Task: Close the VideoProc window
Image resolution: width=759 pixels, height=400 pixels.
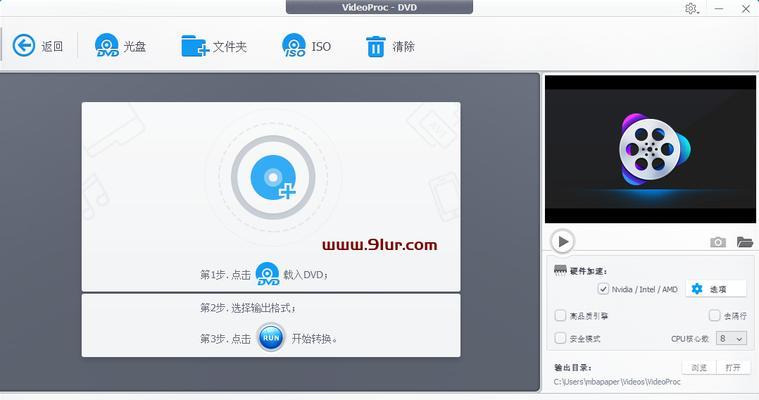Action: tap(746, 8)
